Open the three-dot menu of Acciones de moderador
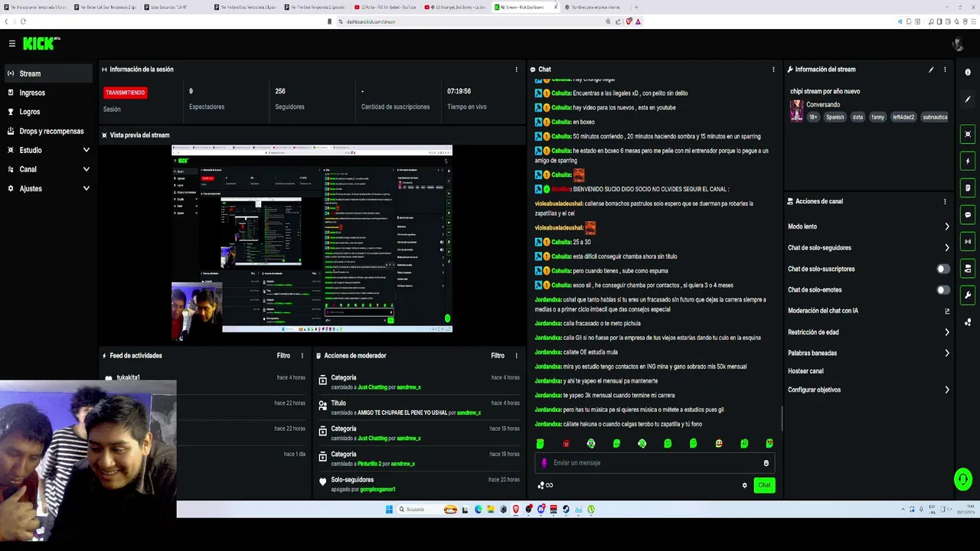Image resolution: width=980 pixels, height=551 pixels. (x=516, y=356)
